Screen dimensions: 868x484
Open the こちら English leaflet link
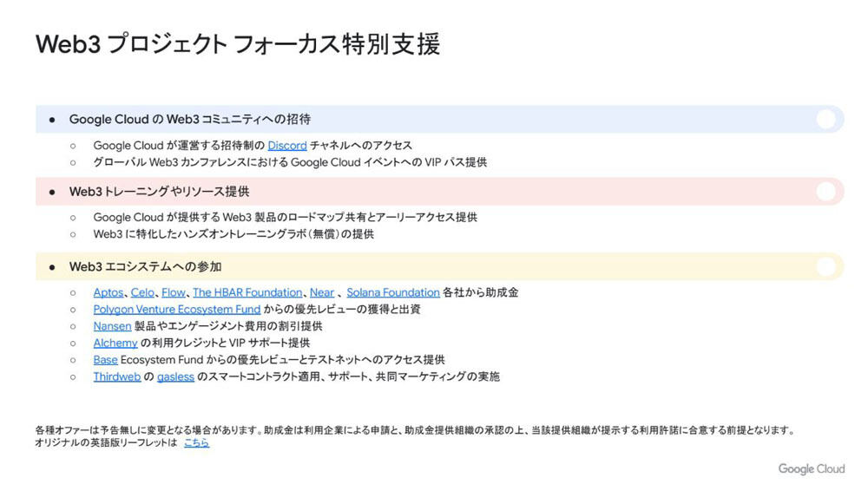tap(196, 442)
